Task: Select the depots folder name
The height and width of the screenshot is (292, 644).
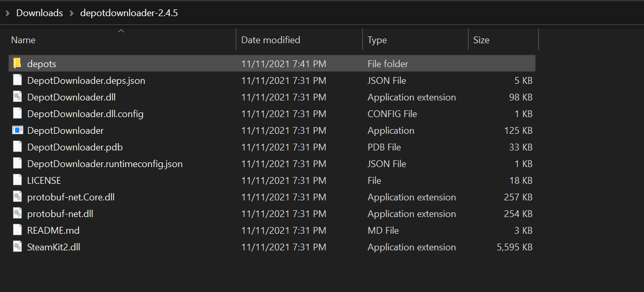Action: pyautogui.click(x=42, y=64)
